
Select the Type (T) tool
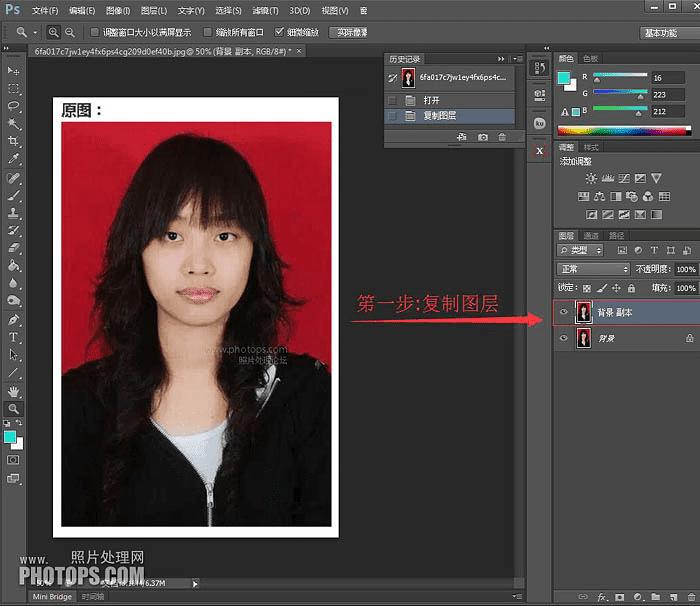coord(14,337)
